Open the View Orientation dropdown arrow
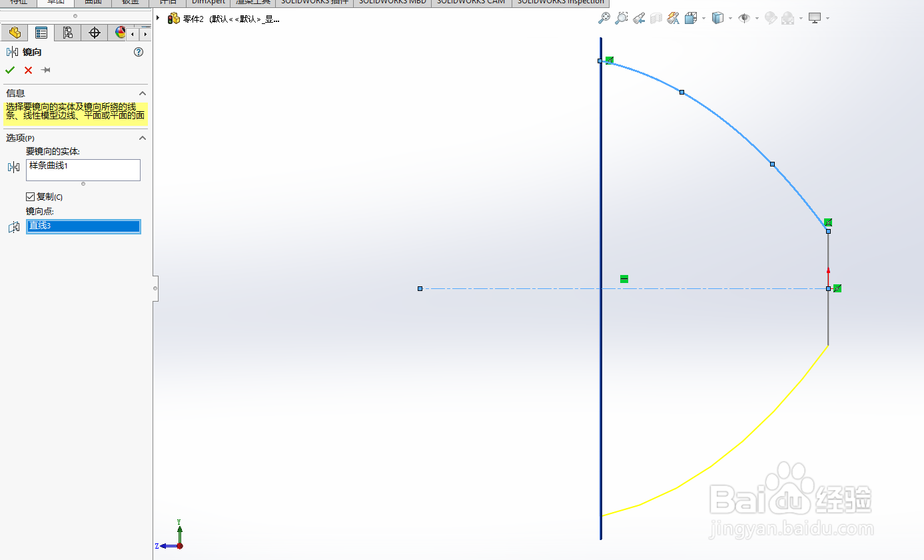 pyautogui.click(x=703, y=19)
